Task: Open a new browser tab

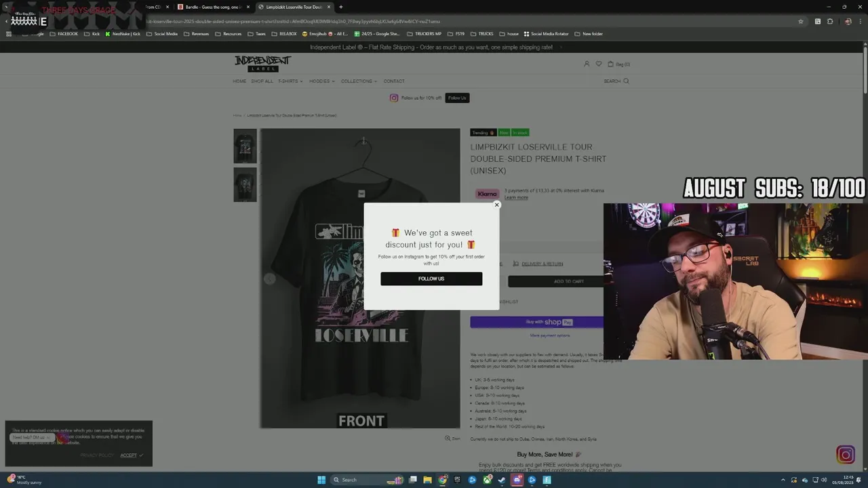Action: pos(340,7)
